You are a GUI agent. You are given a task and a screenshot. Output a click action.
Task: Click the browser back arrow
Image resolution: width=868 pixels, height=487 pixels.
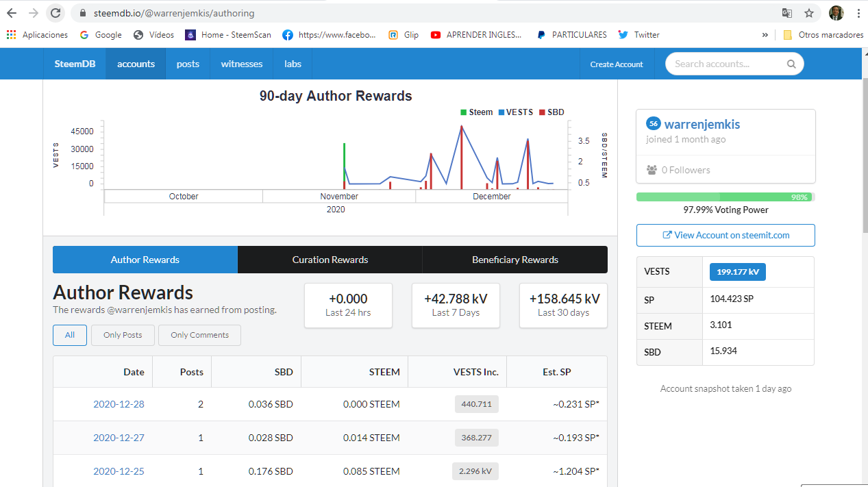[12, 13]
